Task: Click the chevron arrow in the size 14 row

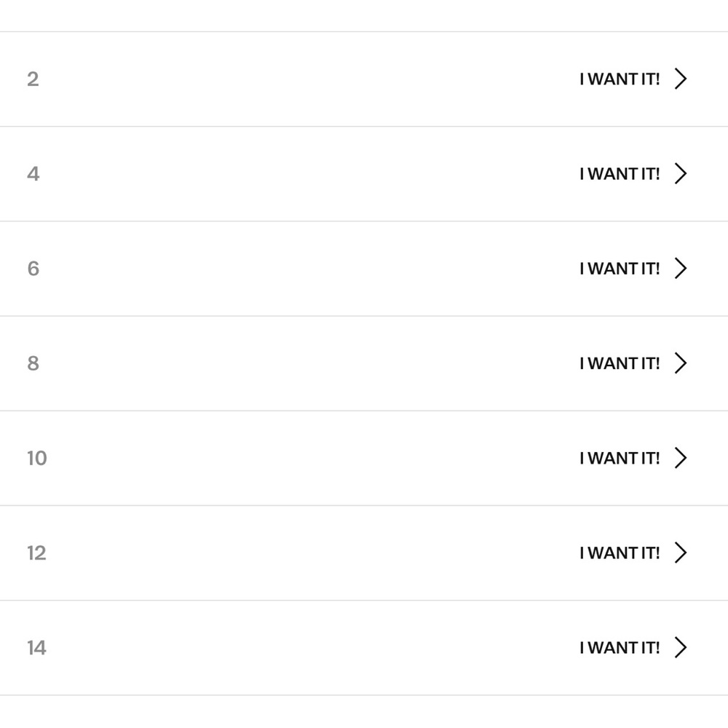Action: 680,647
